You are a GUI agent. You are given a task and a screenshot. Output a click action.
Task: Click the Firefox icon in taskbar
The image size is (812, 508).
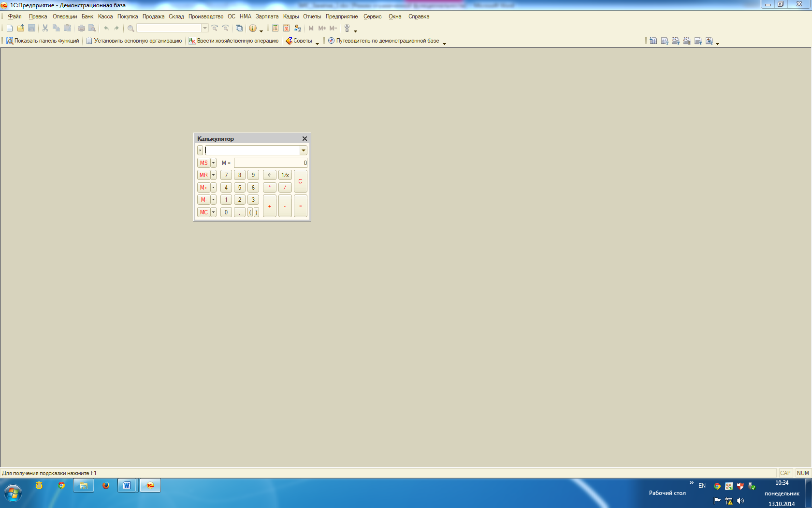pos(105,485)
